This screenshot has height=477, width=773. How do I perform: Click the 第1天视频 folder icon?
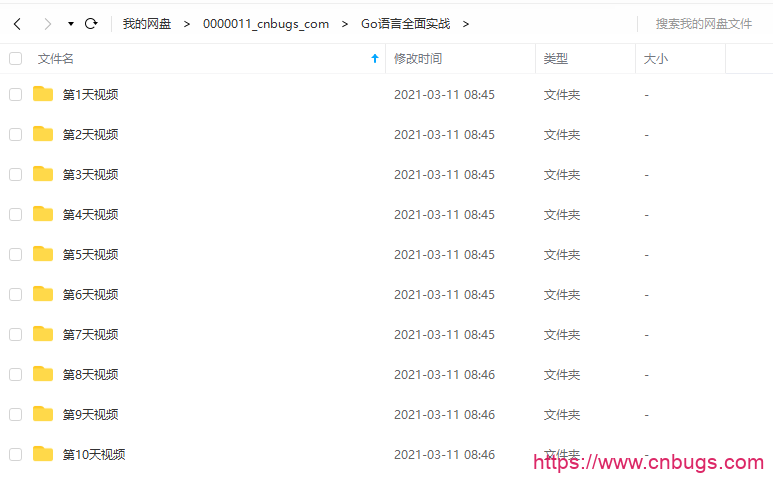click(43, 94)
